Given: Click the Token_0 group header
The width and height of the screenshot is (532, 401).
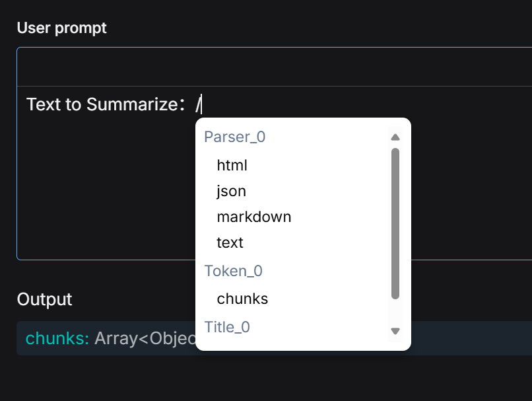Looking at the screenshot, I should tap(234, 271).
